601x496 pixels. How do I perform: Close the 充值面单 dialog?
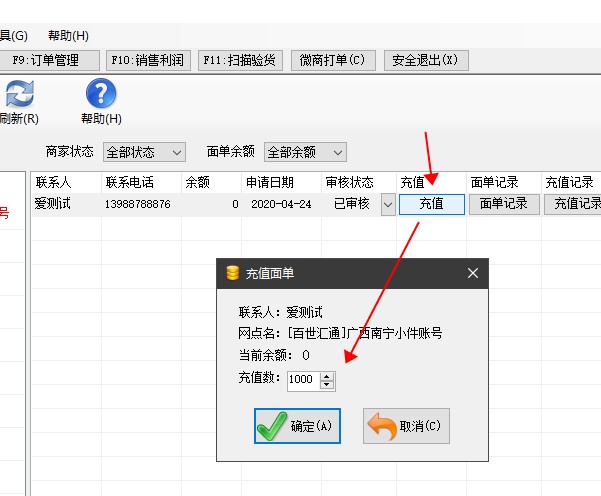coord(473,273)
